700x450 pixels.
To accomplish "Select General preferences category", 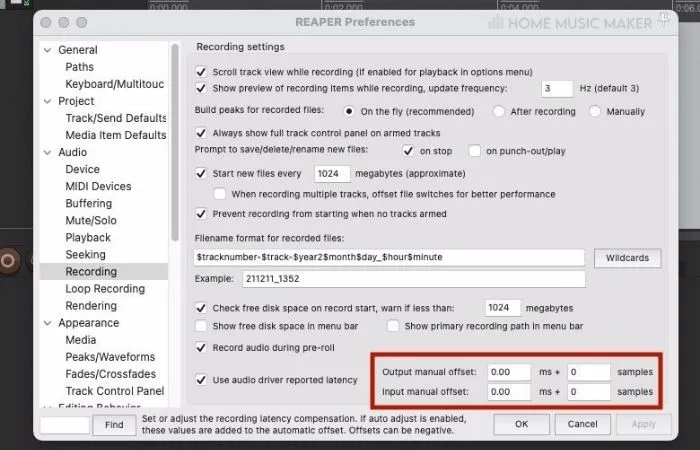I will pyautogui.click(x=78, y=50).
